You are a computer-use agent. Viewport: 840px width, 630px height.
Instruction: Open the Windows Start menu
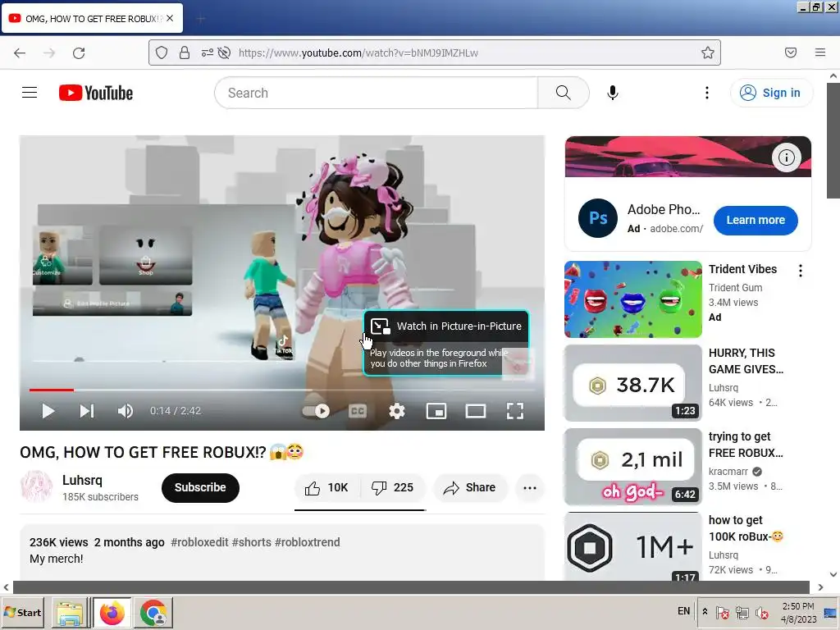tap(22, 612)
